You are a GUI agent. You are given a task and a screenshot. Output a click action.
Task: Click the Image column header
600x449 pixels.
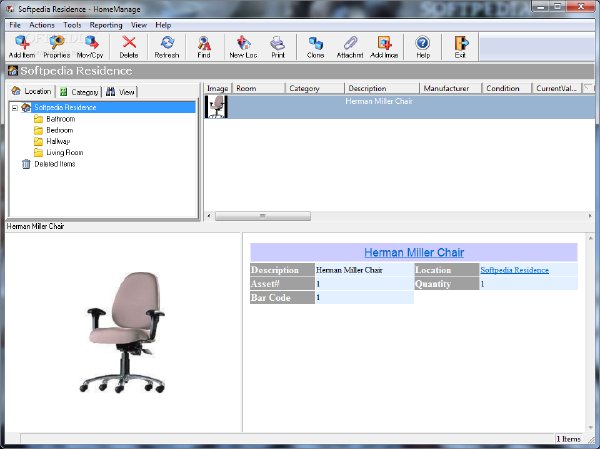point(218,88)
